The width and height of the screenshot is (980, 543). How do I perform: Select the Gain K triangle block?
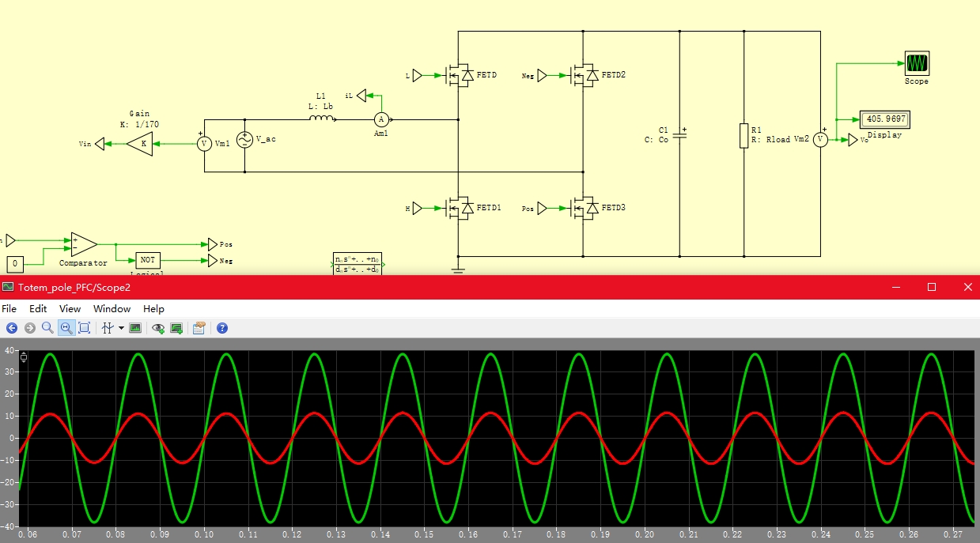coord(141,143)
